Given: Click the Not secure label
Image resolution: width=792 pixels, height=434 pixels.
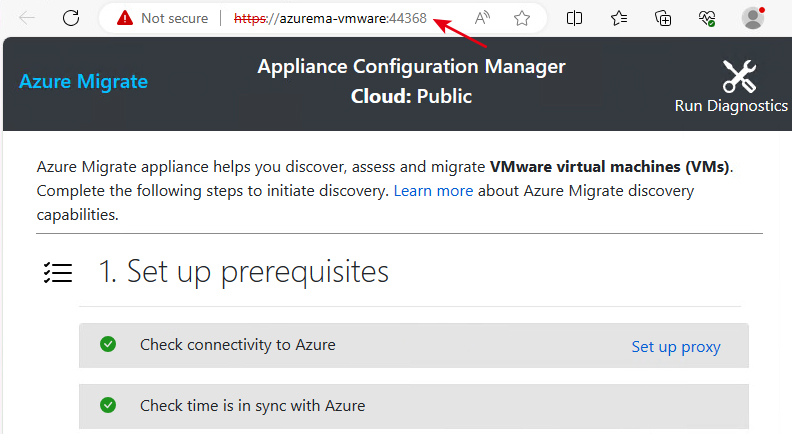Looking at the screenshot, I should tap(174, 18).
